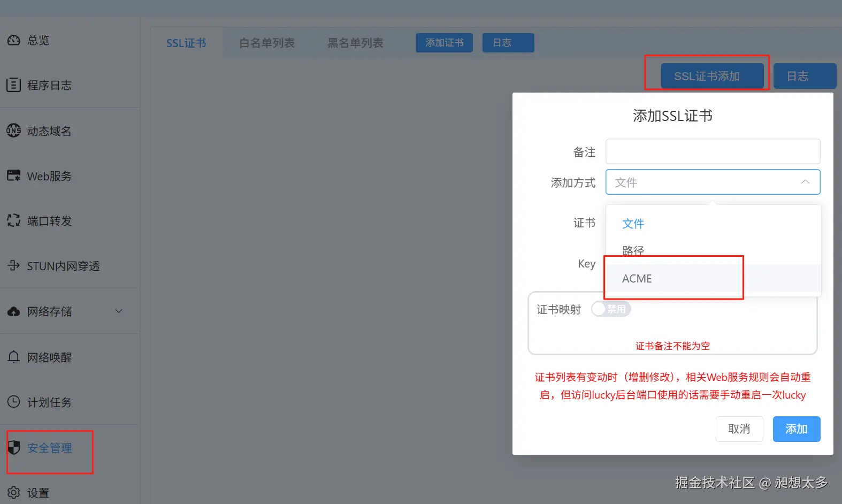This screenshot has width=842, height=504.
Task: Click the cloud icon beside 网络存储
Action: click(14, 311)
